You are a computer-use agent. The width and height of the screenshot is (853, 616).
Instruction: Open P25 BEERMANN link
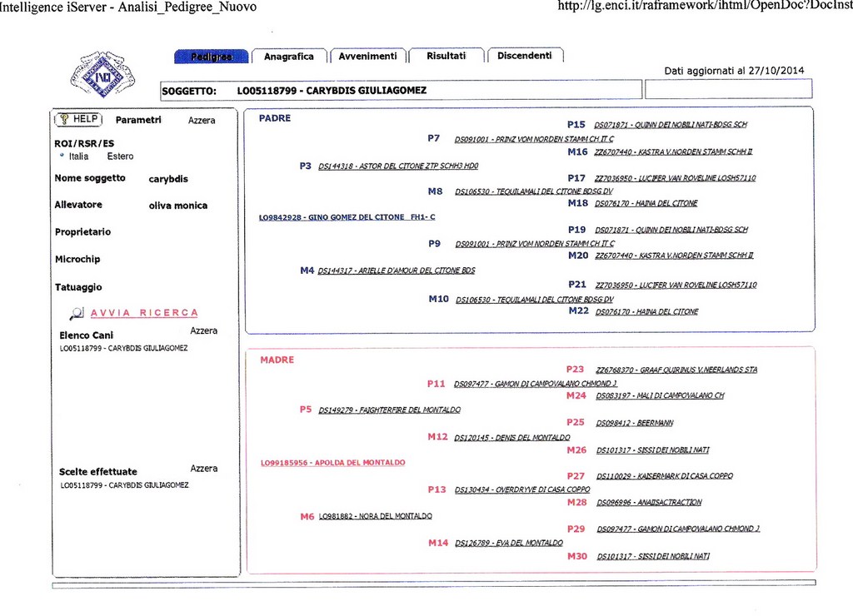click(635, 423)
